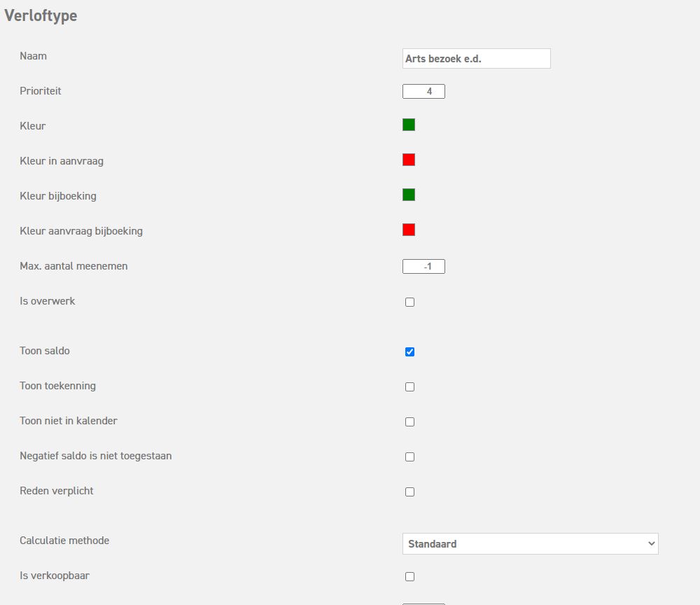Image resolution: width=700 pixels, height=605 pixels.
Task: Check the 'Toon niet in kalender' box
Action: (x=410, y=422)
